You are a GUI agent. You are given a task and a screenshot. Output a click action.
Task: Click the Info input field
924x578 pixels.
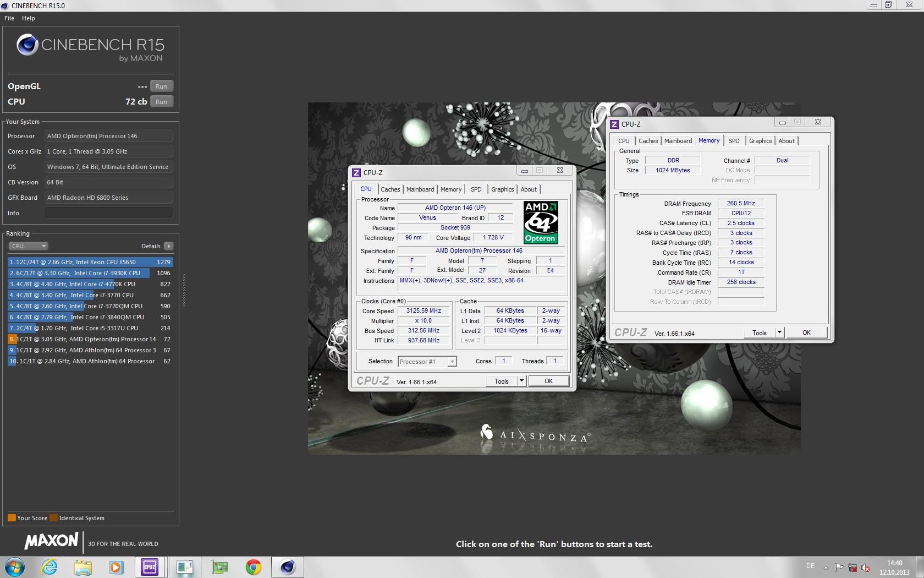click(109, 213)
